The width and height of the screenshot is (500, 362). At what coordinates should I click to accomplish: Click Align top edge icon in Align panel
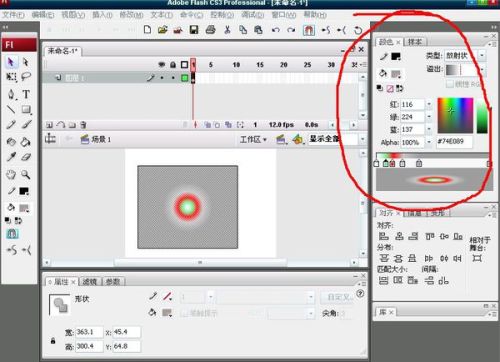(x=430, y=236)
